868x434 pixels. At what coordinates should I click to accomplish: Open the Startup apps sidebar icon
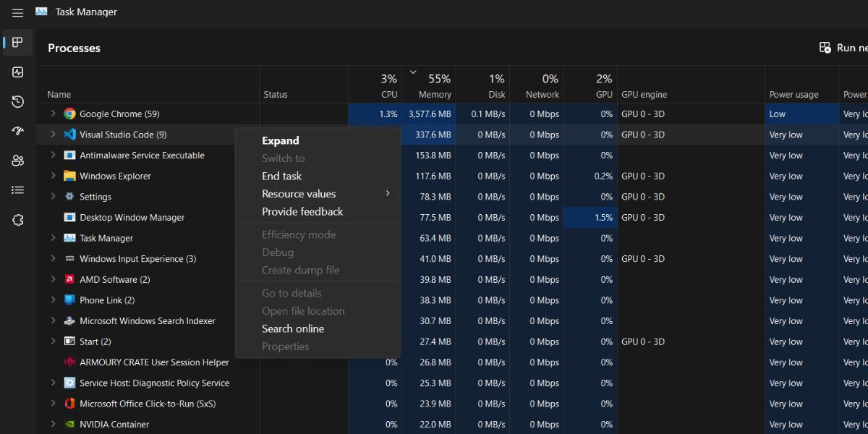[x=18, y=131]
